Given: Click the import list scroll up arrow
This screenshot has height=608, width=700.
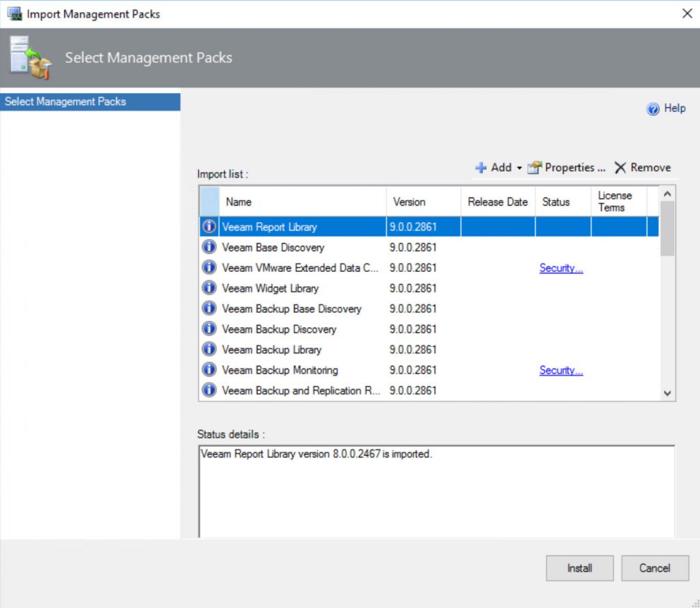Looking at the screenshot, I should pyautogui.click(x=667, y=194).
